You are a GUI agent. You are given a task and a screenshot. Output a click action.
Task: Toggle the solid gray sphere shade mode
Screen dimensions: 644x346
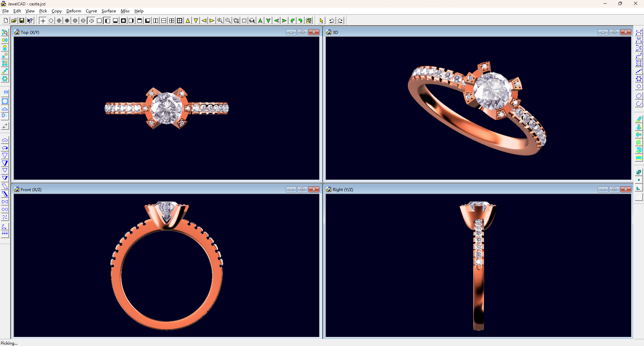(x=75, y=20)
